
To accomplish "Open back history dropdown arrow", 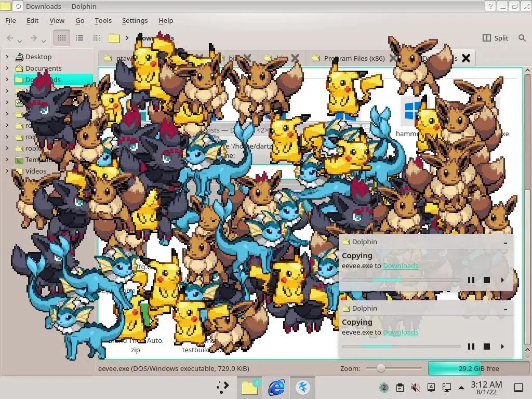I will pyautogui.click(x=20, y=41).
